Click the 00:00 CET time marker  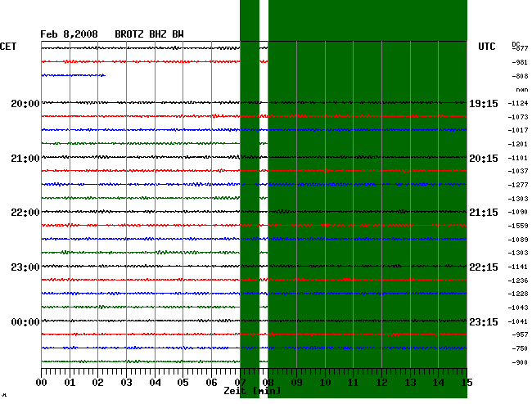25,322
